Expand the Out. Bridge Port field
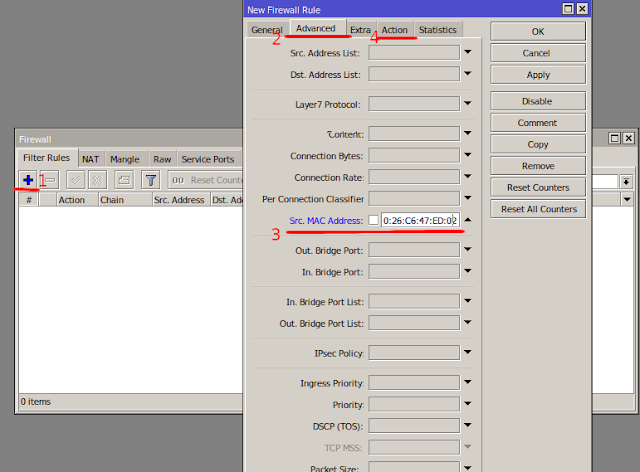The width and height of the screenshot is (640, 472). coord(468,249)
